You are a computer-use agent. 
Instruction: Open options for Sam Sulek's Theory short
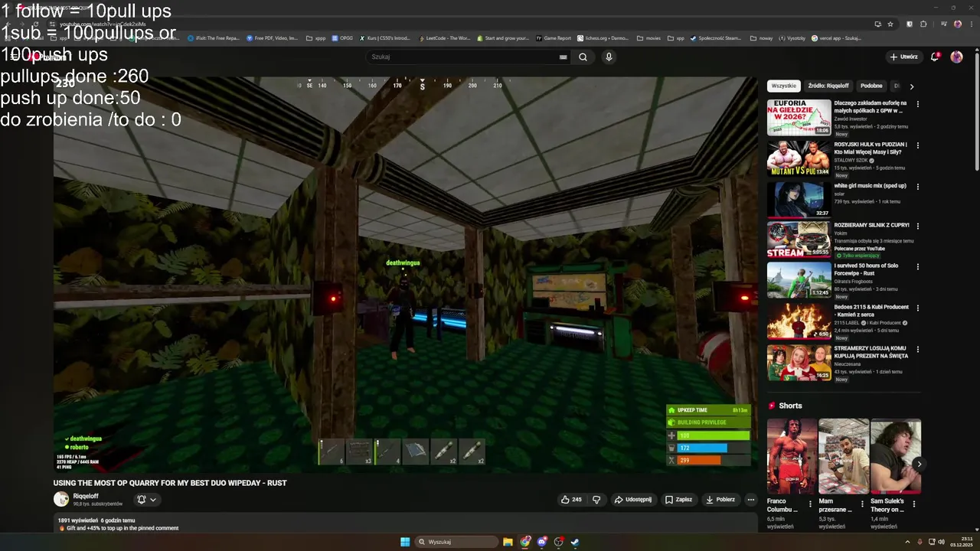pos(913,504)
